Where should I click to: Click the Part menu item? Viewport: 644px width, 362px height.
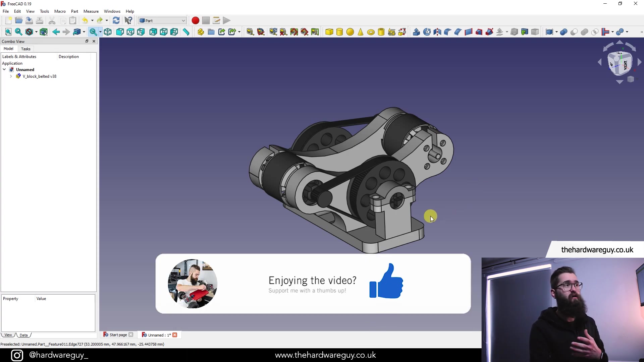coord(74,11)
